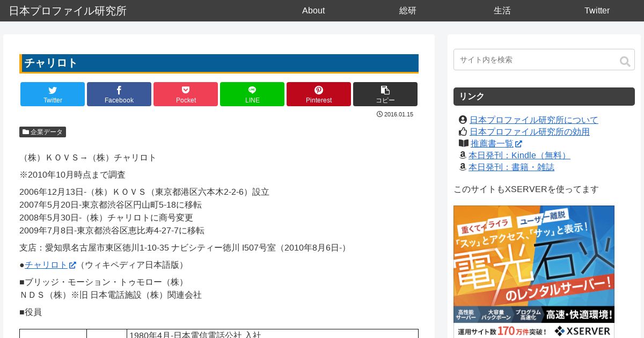Save the page to Pocket
This screenshot has height=338, width=644.
(186, 94)
